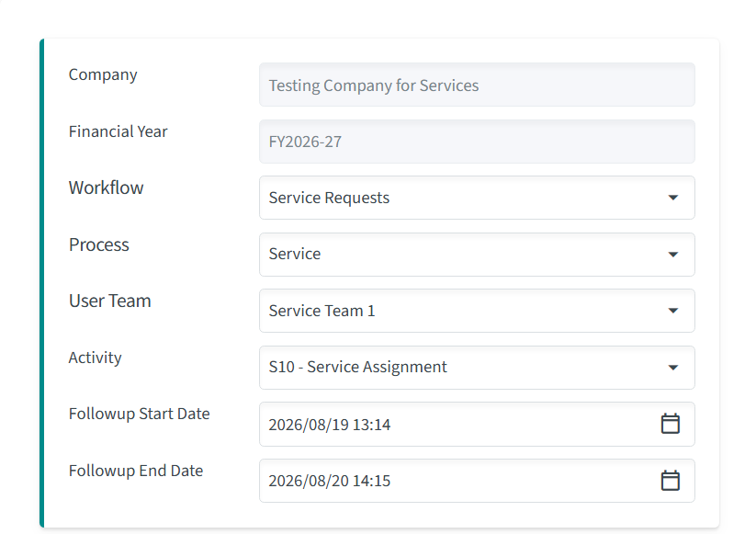Open the Followup End Date calendar icon
The width and height of the screenshot is (756, 534).
point(670,481)
